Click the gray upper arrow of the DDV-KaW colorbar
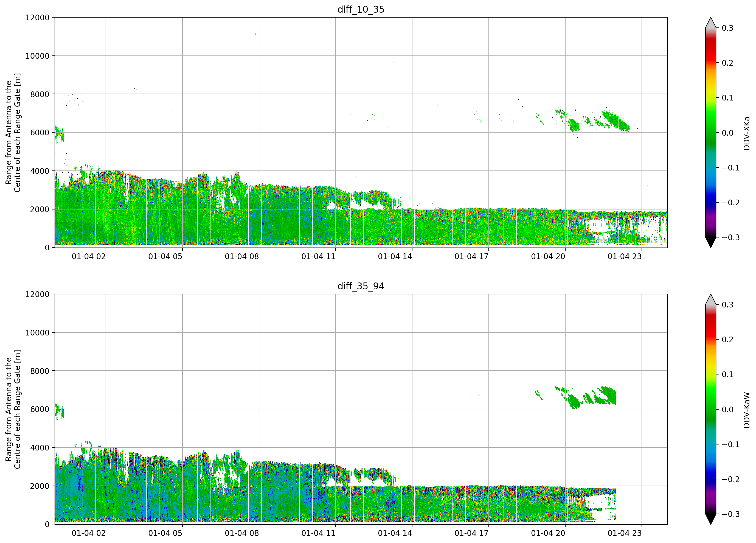 coord(711,300)
